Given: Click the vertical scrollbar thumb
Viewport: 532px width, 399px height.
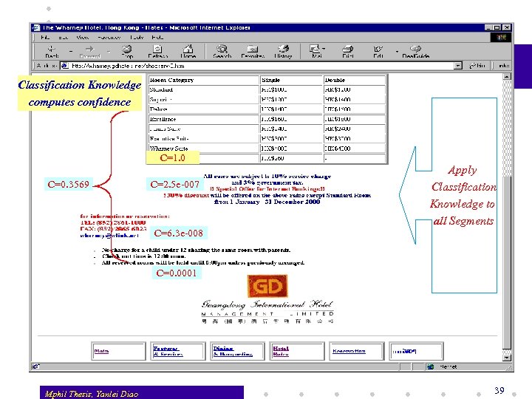Looking at the screenshot, I should coord(507,263).
